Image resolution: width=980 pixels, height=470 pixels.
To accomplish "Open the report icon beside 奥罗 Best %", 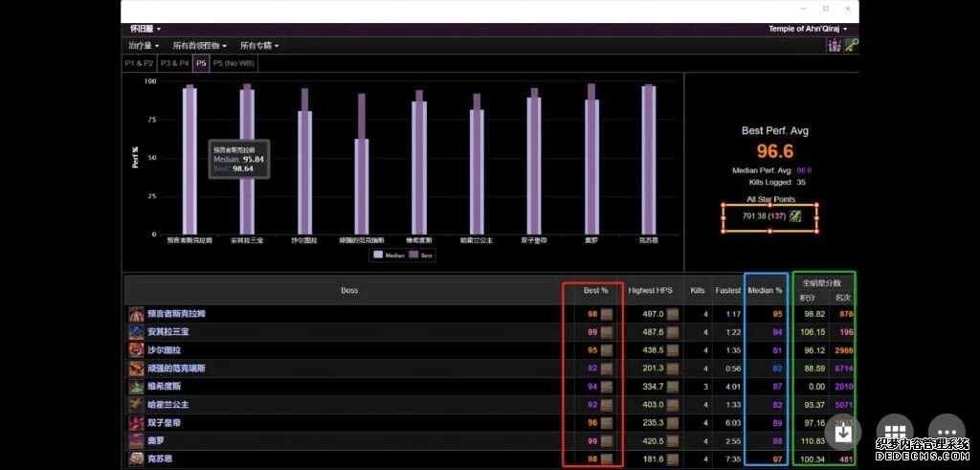I will click(606, 441).
